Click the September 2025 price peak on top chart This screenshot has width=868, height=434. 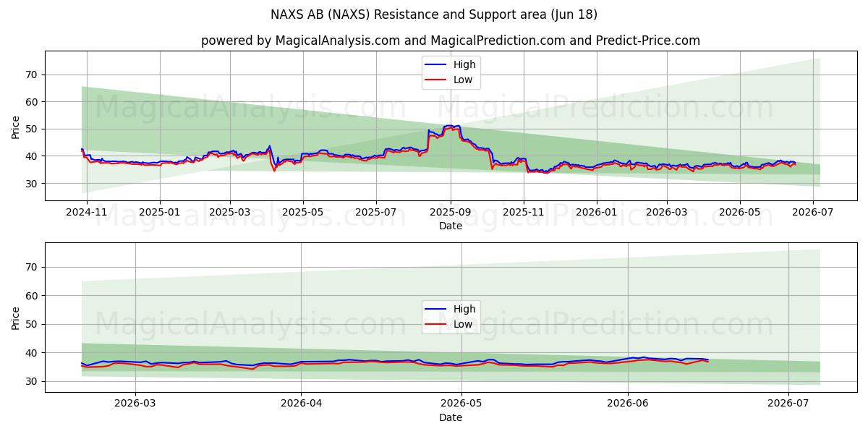[x=450, y=126]
